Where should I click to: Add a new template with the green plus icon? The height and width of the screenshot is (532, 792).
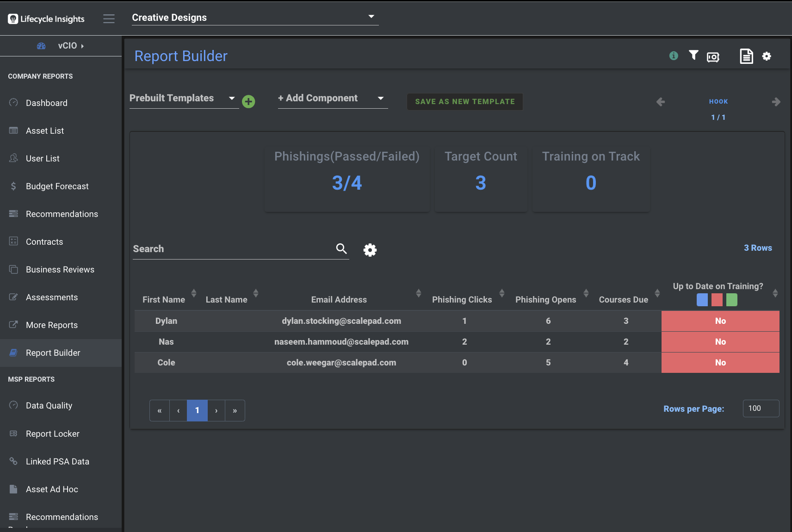click(248, 101)
